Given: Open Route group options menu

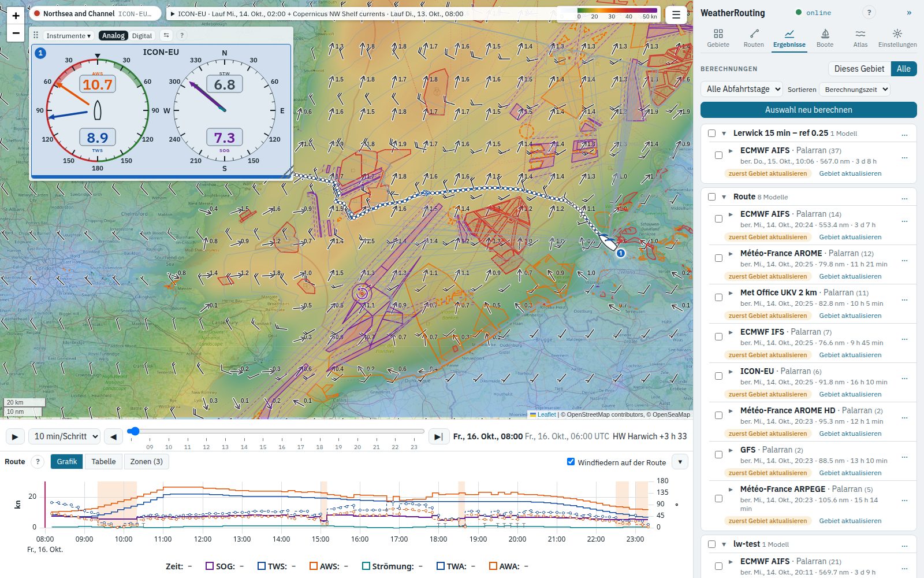Looking at the screenshot, I should click(x=904, y=197).
